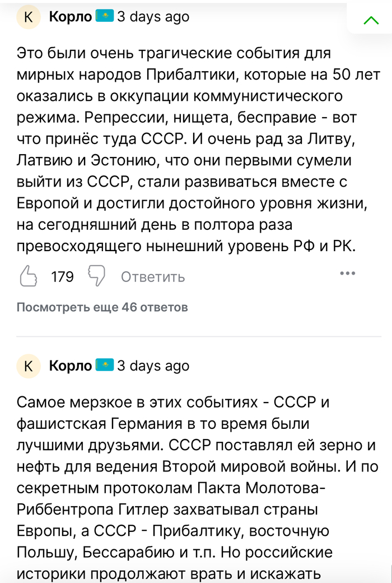Click the Kazakhstan flag in second comment
Screen dimensions: 392x583
point(104,365)
